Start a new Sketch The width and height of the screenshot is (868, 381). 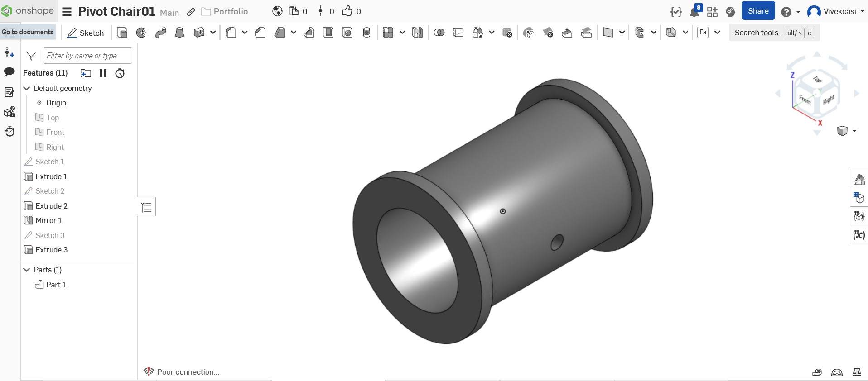pos(86,33)
